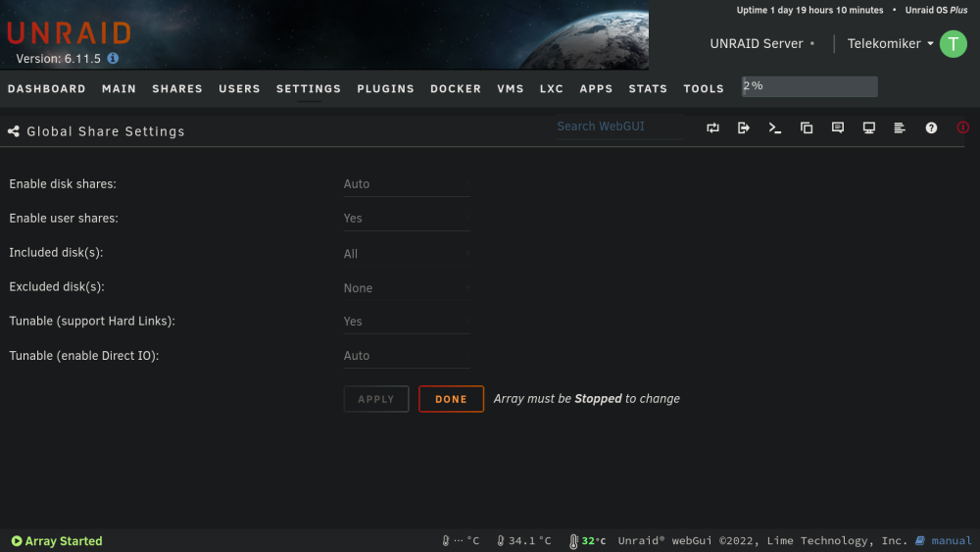Switch to the Shares tab
Image resolution: width=980 pixels, height=552 pixels.
tap(177, 89)
